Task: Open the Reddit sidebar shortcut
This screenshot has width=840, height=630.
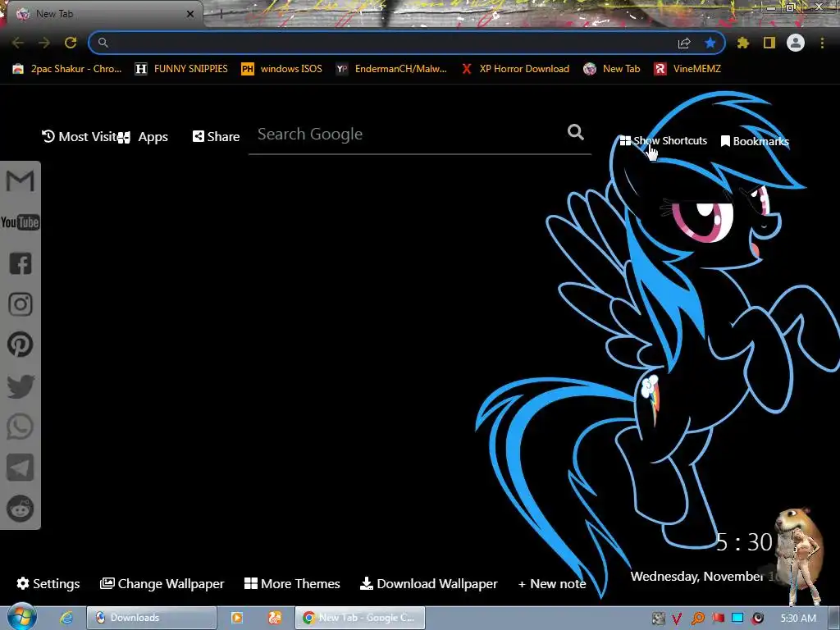Action: pyautogui.click(x=21, y=509)
